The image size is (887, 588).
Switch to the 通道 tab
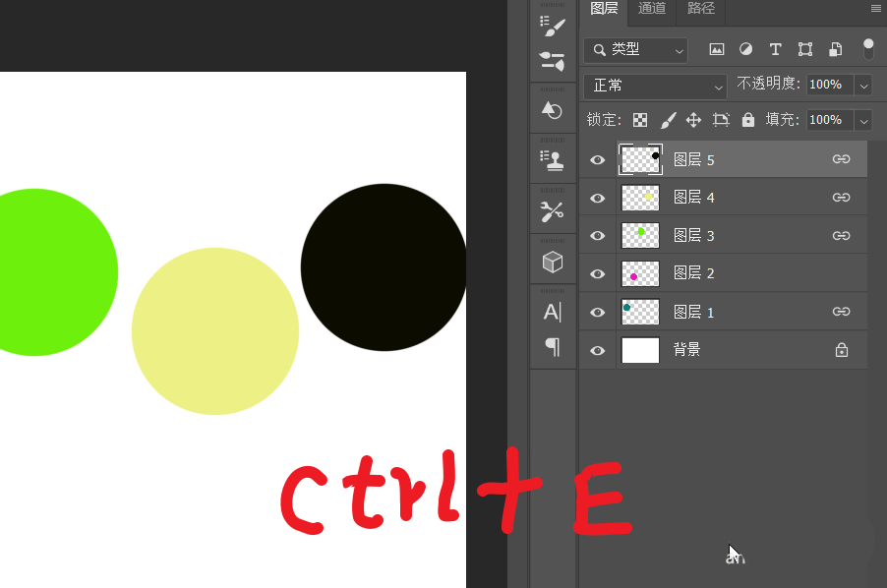pos(652,9)
